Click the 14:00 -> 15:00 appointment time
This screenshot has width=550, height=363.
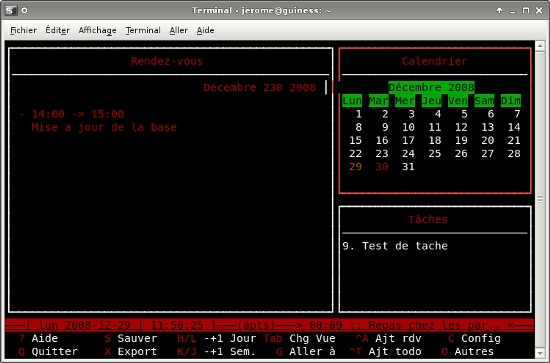pos(78,114)
